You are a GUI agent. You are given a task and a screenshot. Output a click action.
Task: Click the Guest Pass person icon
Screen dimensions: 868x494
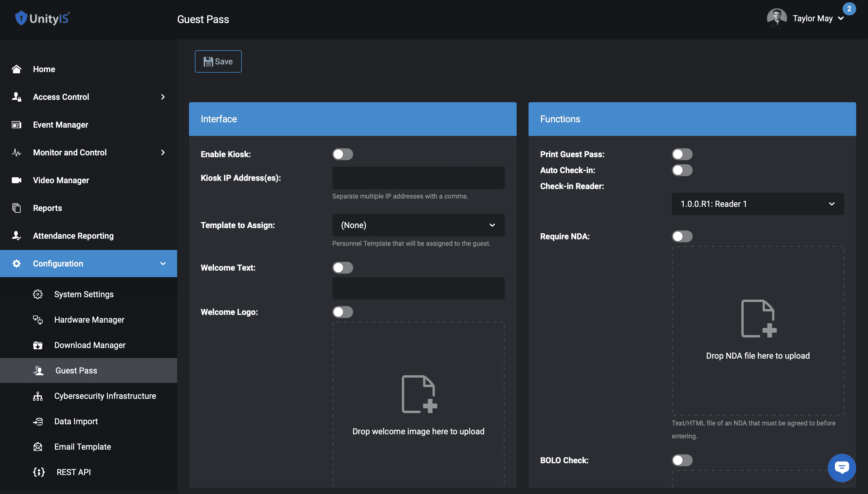click(39, 370)
